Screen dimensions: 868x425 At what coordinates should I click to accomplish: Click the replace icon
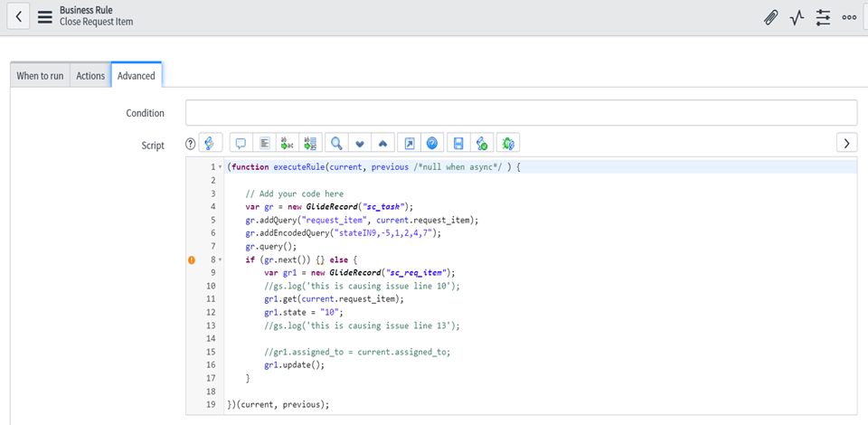click(x=288, y=144)
